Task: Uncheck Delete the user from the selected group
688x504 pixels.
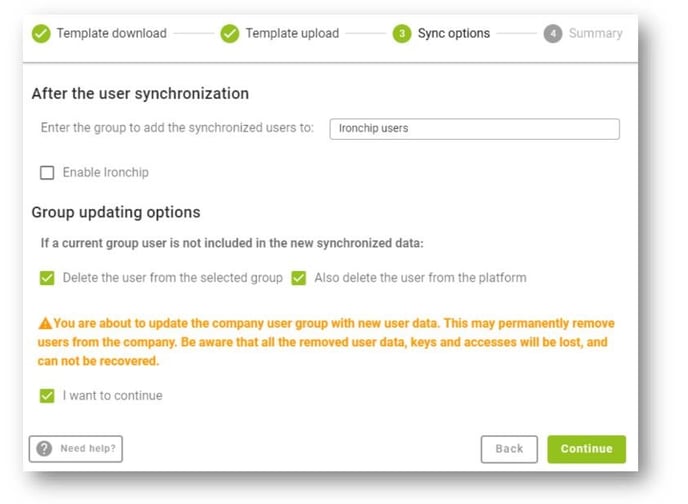Action: click(47, 278)
